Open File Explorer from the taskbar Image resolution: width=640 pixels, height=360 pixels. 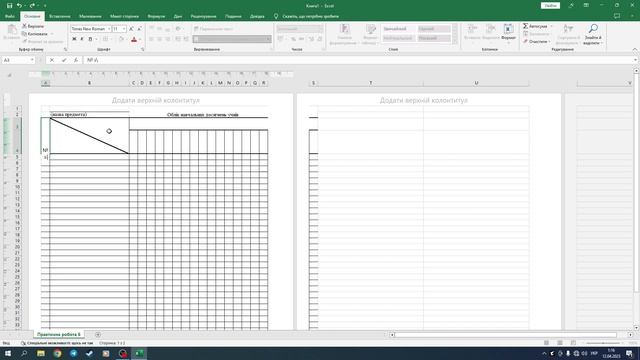41,353
